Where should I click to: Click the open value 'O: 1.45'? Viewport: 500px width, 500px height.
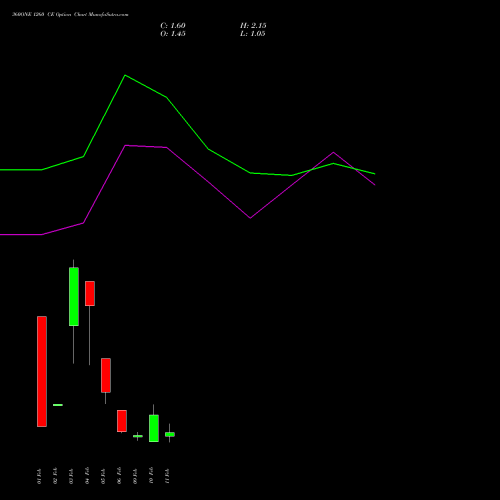pyautogui.click(x=173, y=34)
